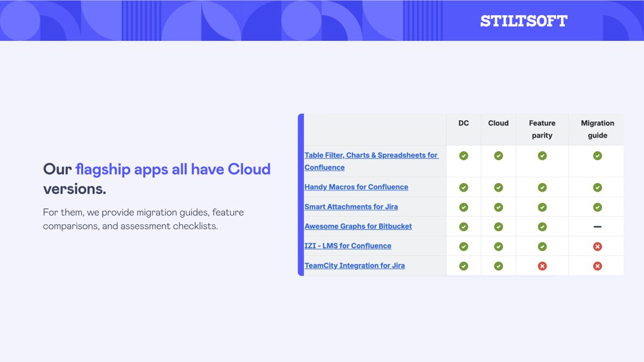The width and height of the screenshot is (644, 362).
Task: Open TeamCity Integration for Jira link
Action: tap(355, 265)
